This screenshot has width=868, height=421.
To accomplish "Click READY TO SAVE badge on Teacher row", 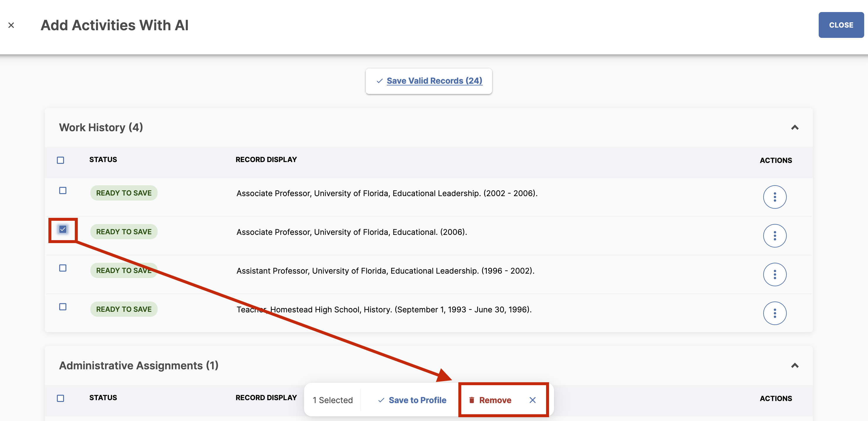I will [x=124, y=309].
